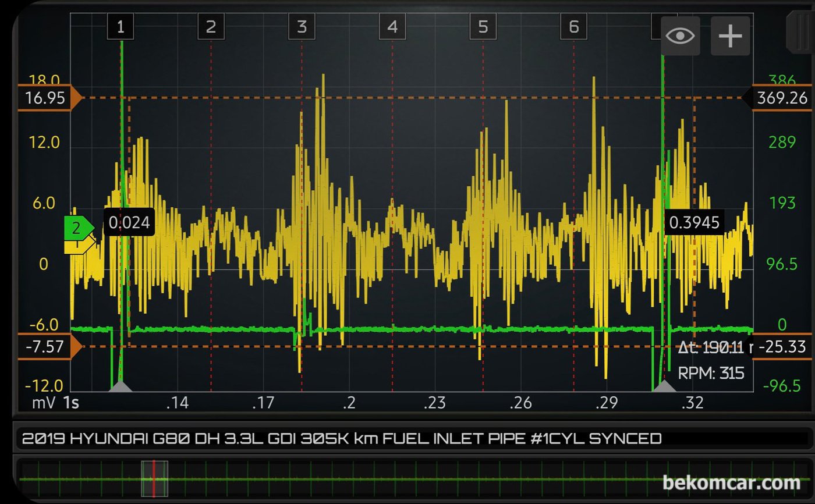The width and height of the screenshot is (815, 504).
Task: Click the plus icon to add
Action: pos(730,36)
